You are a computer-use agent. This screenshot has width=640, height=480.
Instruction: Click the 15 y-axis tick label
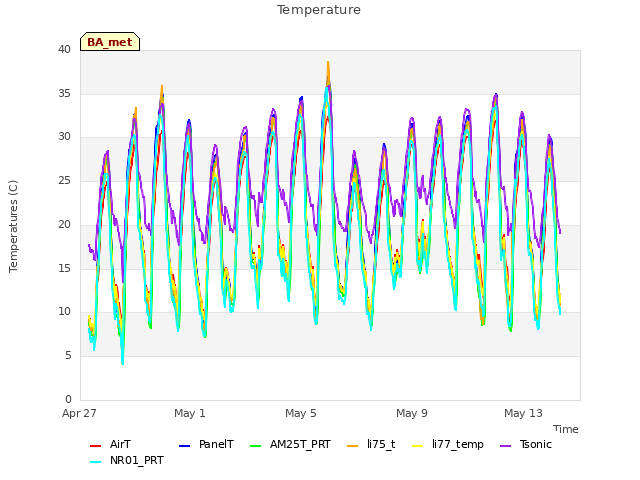coord(64,268)
